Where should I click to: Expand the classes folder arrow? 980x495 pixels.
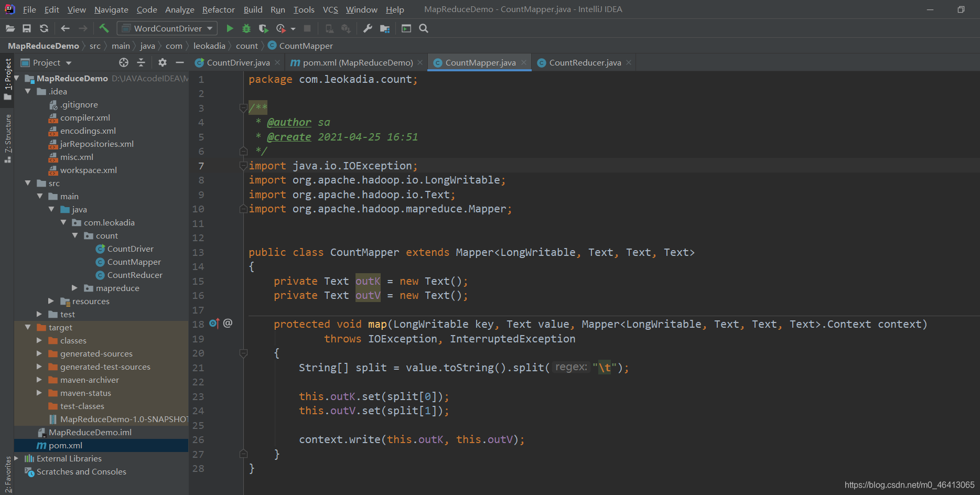tap(39, 340)
